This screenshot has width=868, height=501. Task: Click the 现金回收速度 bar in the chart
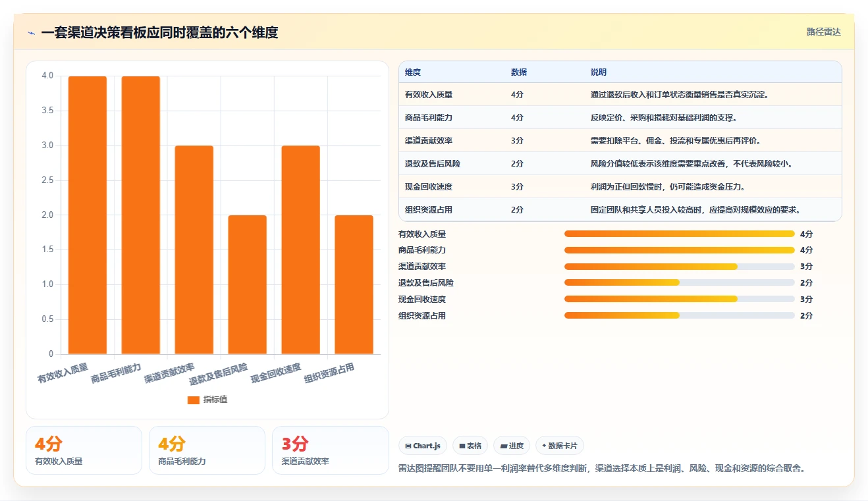point(301,250)
